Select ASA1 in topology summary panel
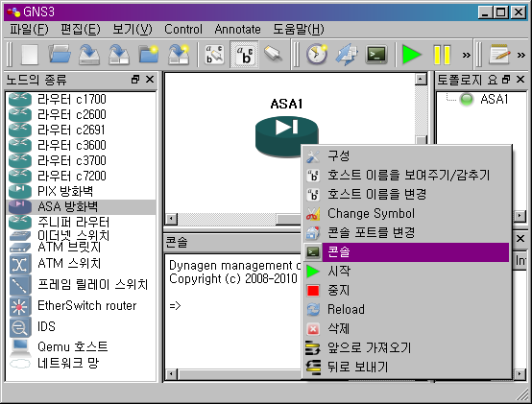 tap(494, 99)
